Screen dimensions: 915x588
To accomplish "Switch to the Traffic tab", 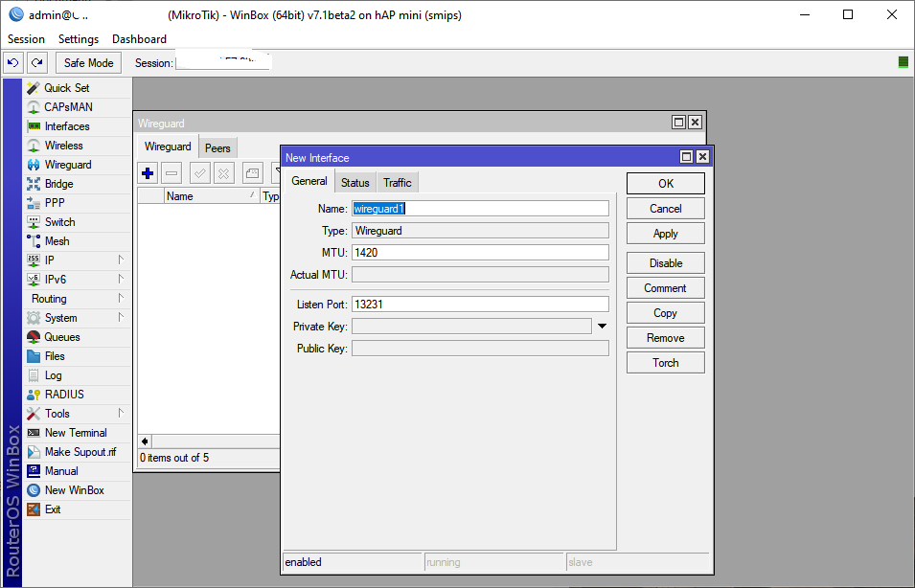I will [x=398, y=183].
